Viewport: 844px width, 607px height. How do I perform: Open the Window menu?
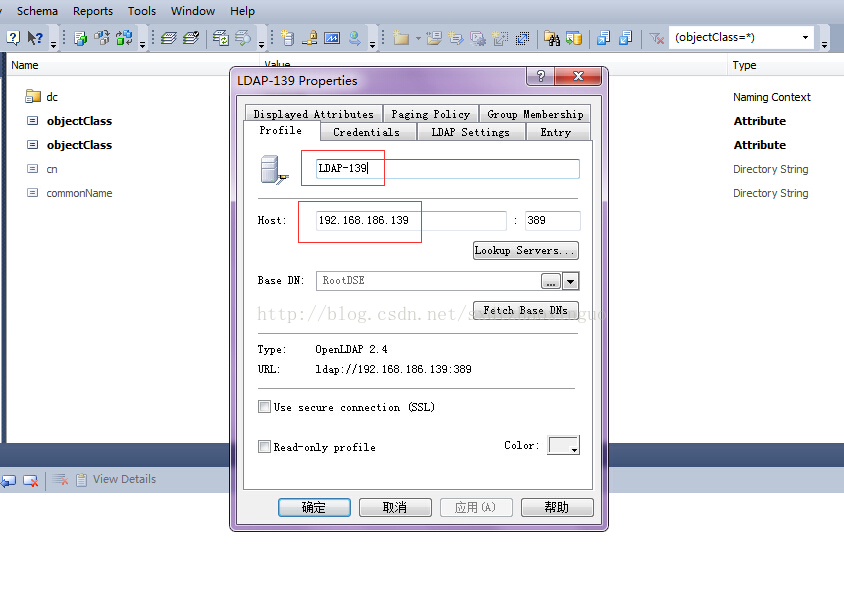193,11
